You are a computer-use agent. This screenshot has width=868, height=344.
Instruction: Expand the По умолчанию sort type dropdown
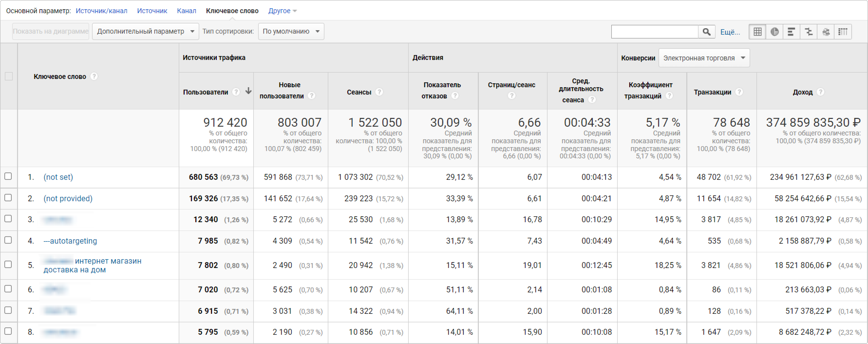tap(291, 31)
